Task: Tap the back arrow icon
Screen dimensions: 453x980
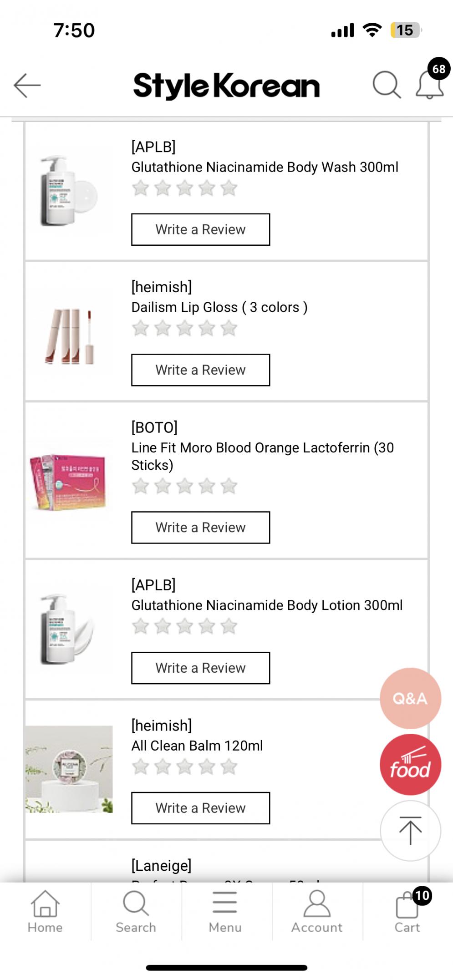Action: point(27,85)
